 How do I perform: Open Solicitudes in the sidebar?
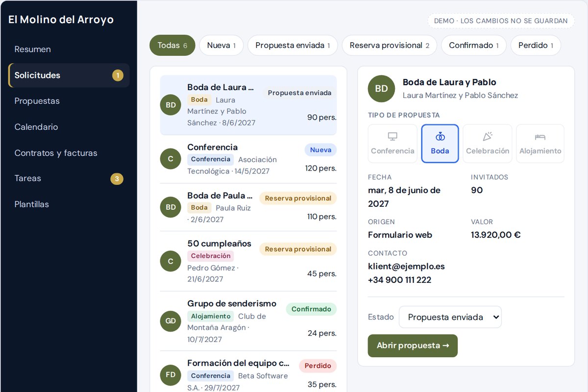click(69, 75)
